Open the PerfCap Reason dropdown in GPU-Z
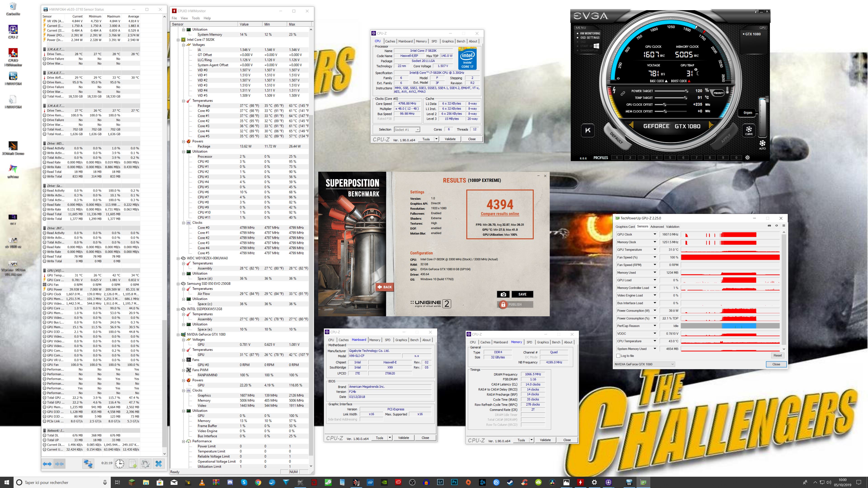Image resolution: width=868 pixels, height=488 pixels. pos(655,326)
